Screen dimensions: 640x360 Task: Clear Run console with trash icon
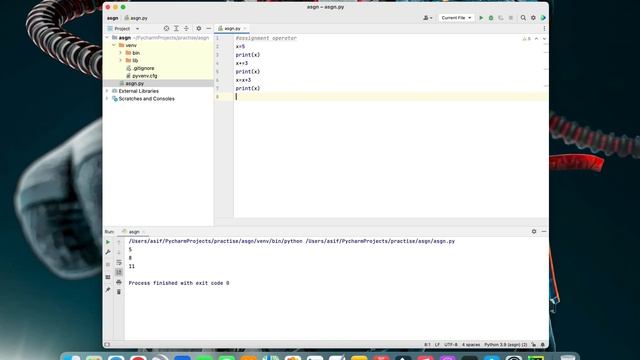pyautogui.click(x=119, y=292)
